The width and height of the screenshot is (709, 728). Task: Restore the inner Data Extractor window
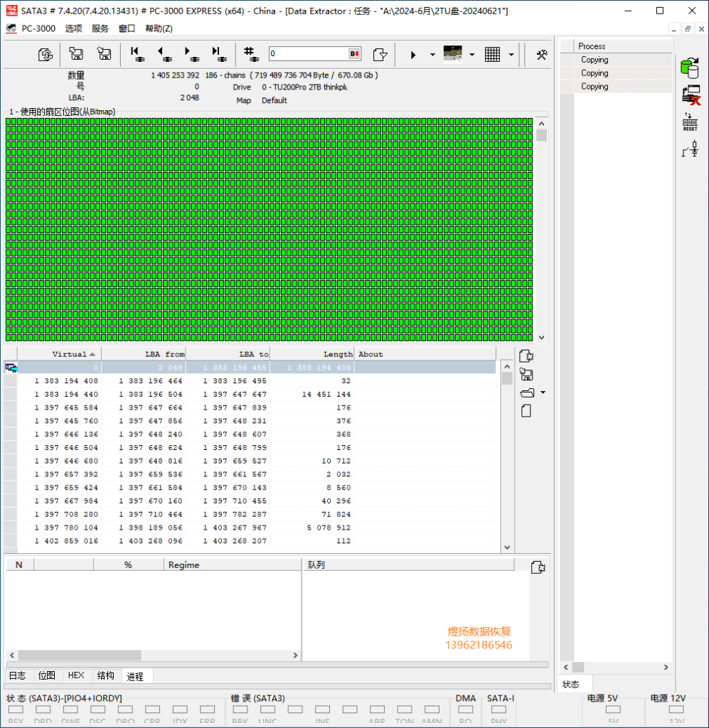tap(688, 28)
